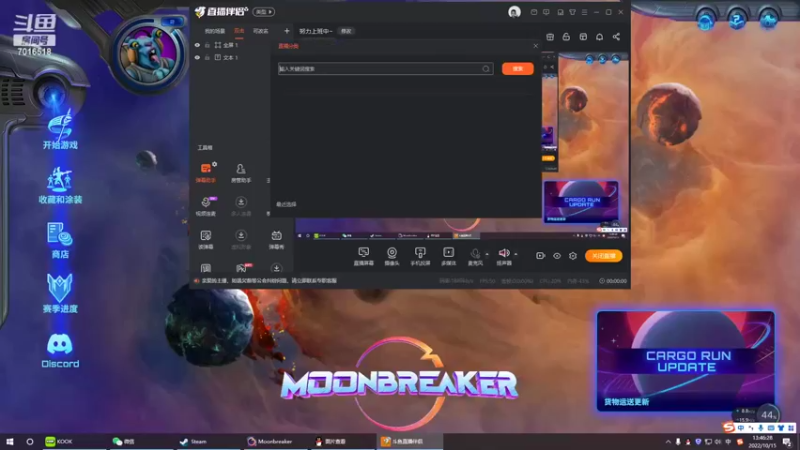The image size is (800, 450).
Task: Open the hamburger menu in the title bar
Action: 584,12
